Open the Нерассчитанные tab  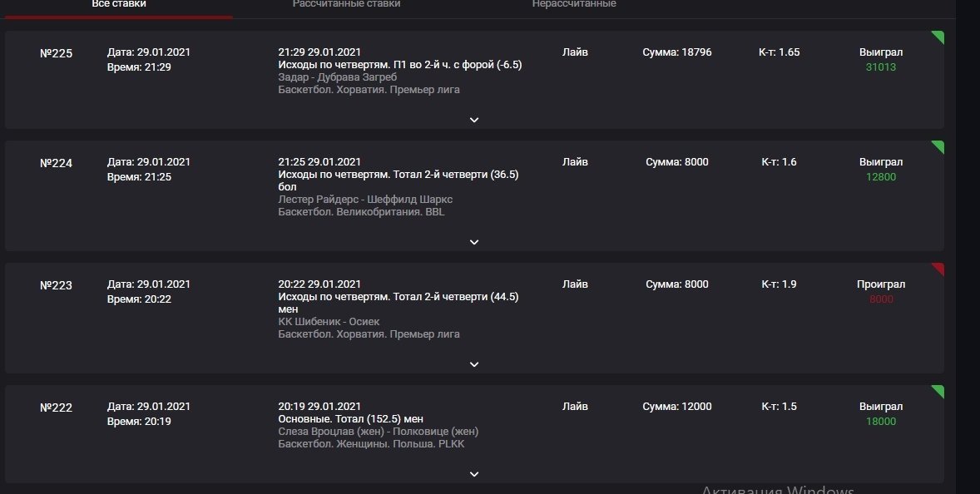574,4
